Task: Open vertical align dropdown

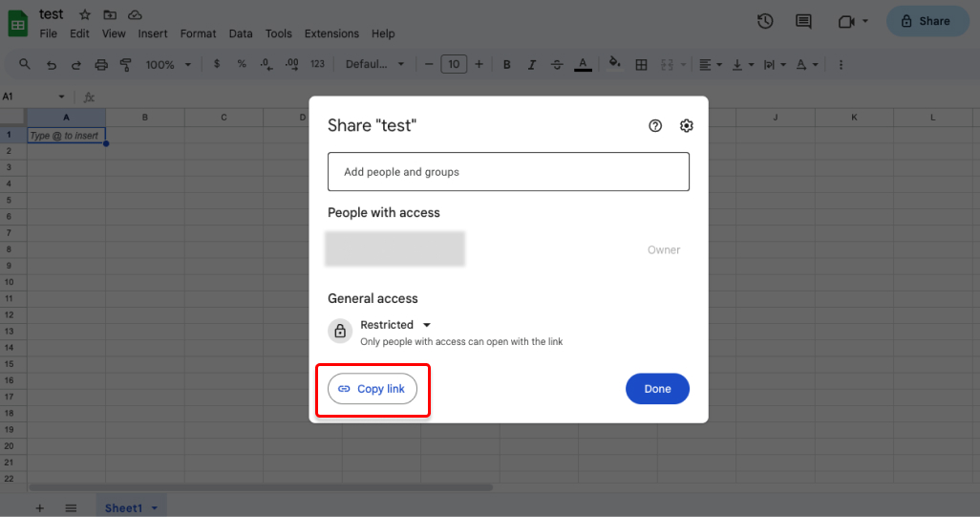Action: (742, 64)
